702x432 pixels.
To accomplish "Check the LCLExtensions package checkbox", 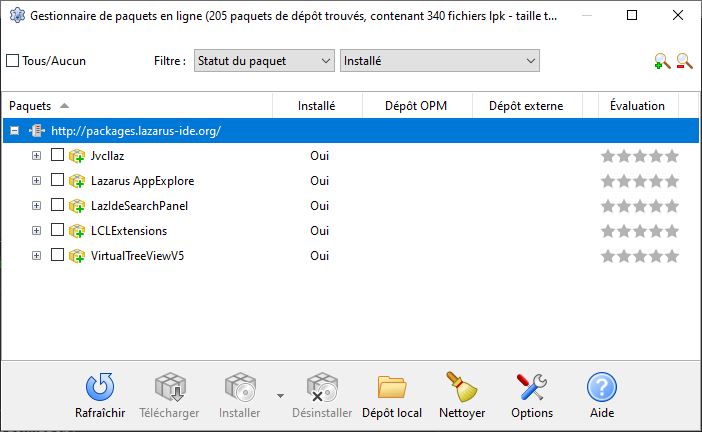I will 57,231.
